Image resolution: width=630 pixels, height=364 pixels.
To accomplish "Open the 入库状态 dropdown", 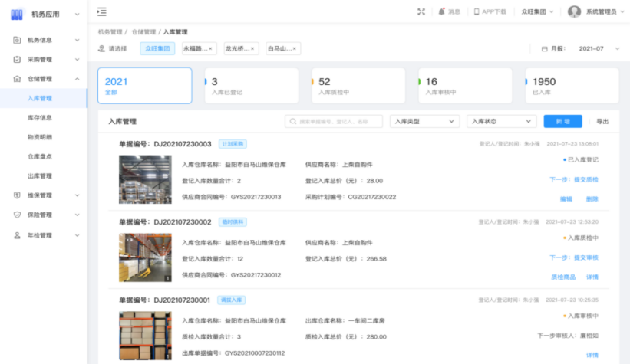I will pos(501,121).
